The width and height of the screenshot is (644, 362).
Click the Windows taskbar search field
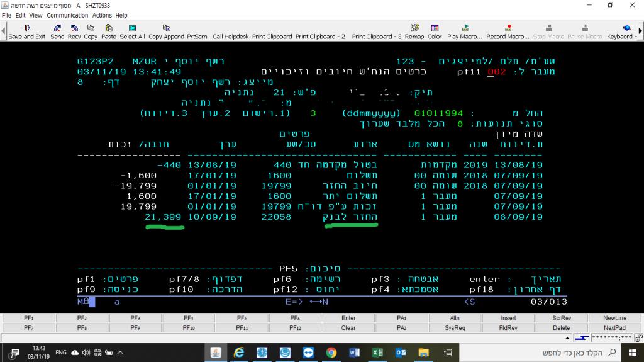pos(566,353)
